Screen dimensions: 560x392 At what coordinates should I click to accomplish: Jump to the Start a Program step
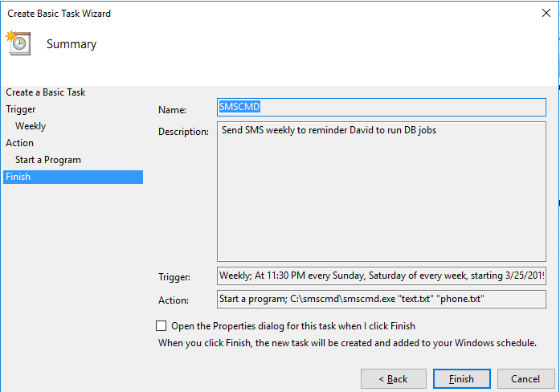tap(48, 160)
